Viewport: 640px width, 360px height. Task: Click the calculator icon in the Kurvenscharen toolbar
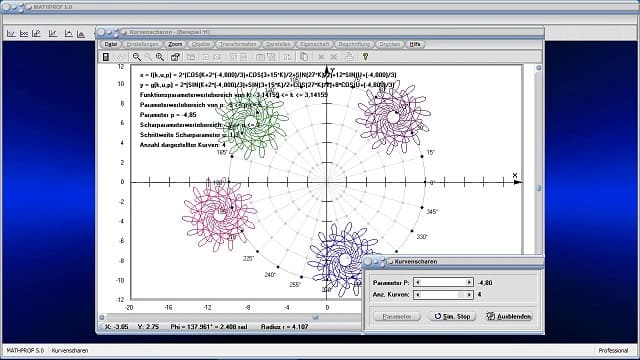106,57
